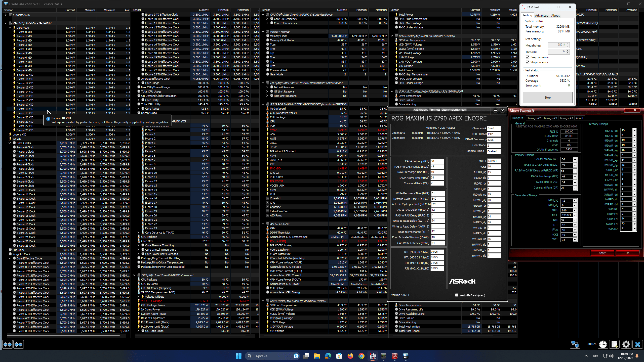This screenshot has width=644, height=362.
Task: Switch to the Advanced tab in RAM Test
Action: click(541, 16)
